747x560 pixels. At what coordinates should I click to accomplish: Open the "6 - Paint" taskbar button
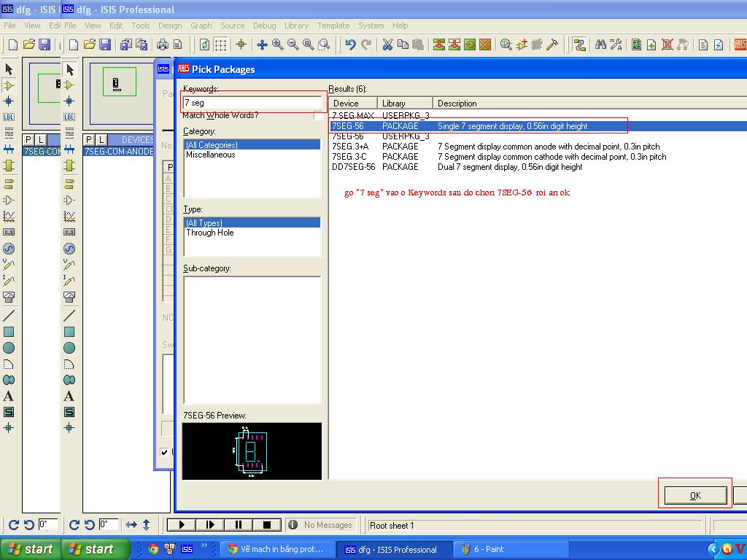click(510, 550)
